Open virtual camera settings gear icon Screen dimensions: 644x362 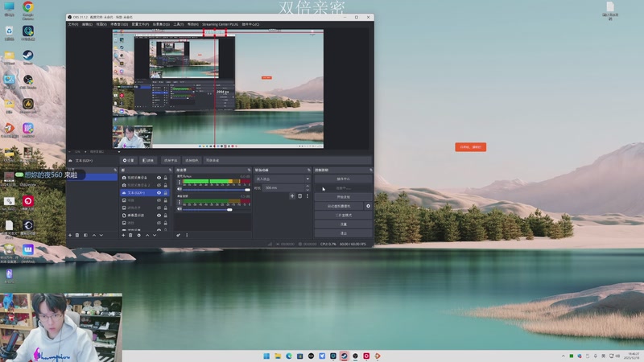point(369,206)
